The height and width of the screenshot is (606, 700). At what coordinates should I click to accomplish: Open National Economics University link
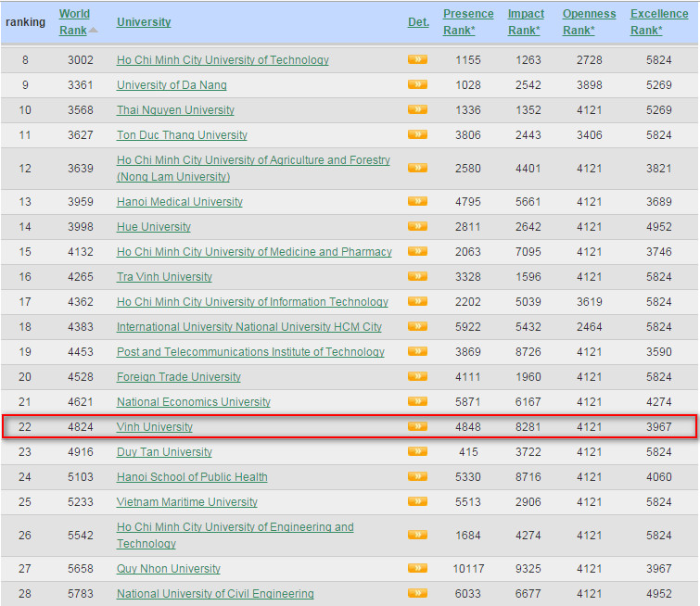pyautogui.click(x=193, y=401)
